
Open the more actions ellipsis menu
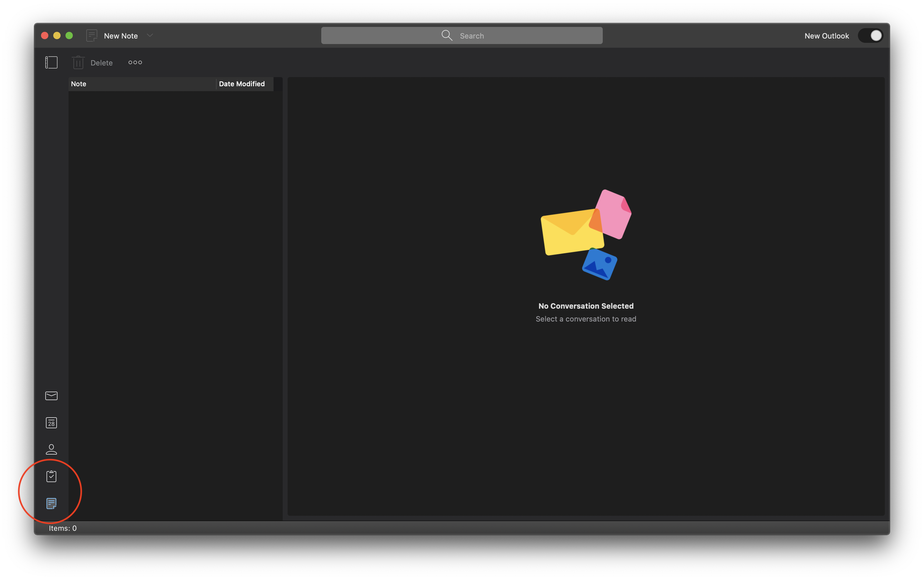tap(135, 62)
